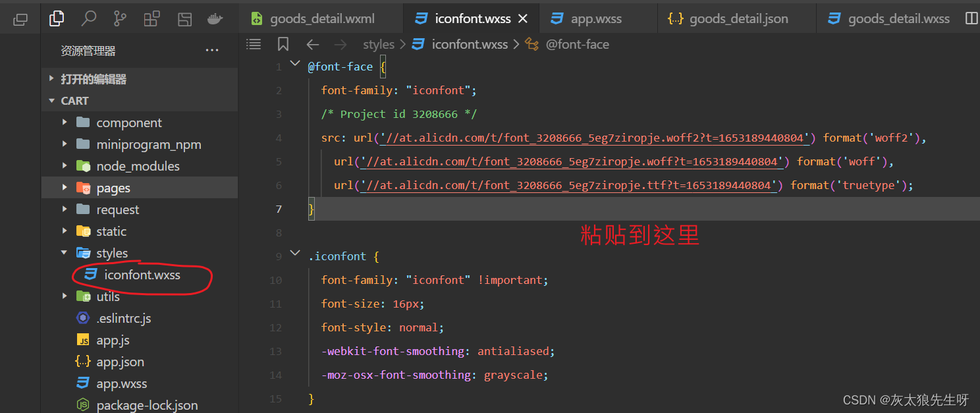
Task: Open the Source Control branch icon
Action: click(x=120, y=19)
